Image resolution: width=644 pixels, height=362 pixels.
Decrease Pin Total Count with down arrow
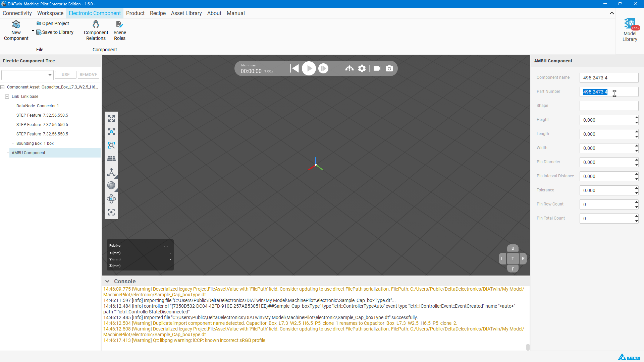(x=637, y=221)
